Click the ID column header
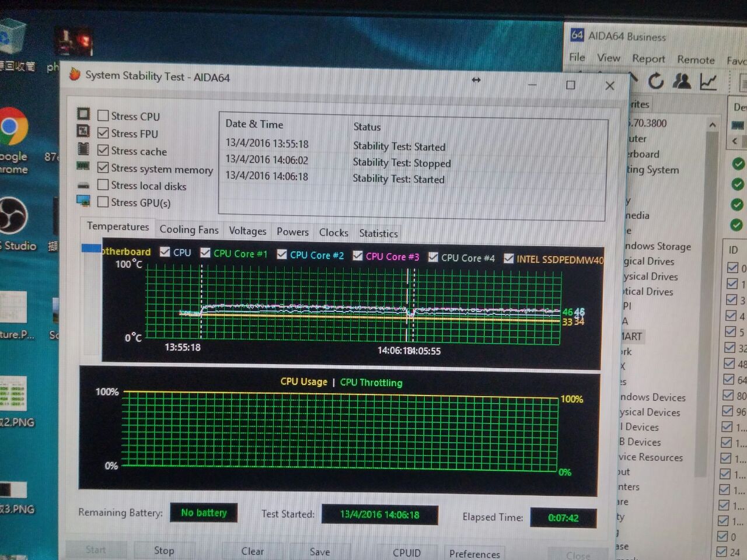 tap(734, 250)
